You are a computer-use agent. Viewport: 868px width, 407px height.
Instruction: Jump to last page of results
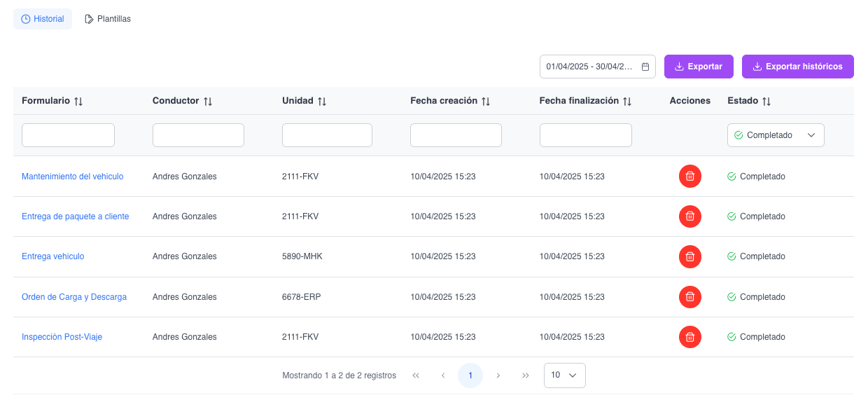[x=526, y=375]
